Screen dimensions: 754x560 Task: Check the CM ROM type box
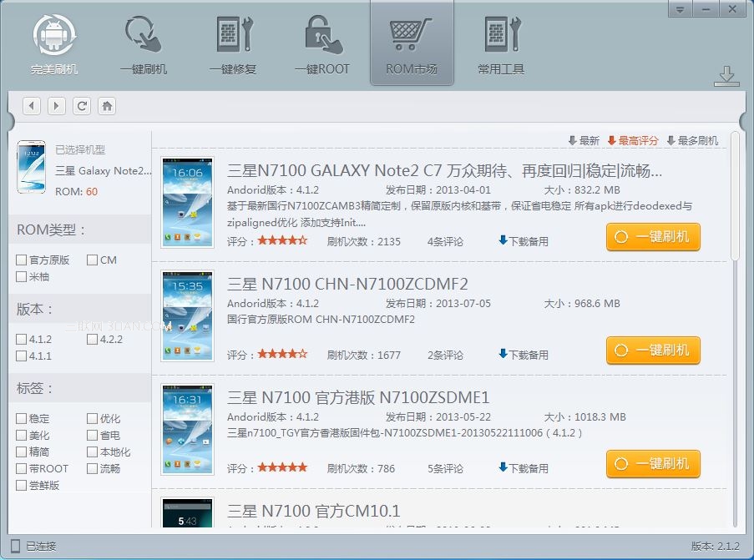click(93, 260)
